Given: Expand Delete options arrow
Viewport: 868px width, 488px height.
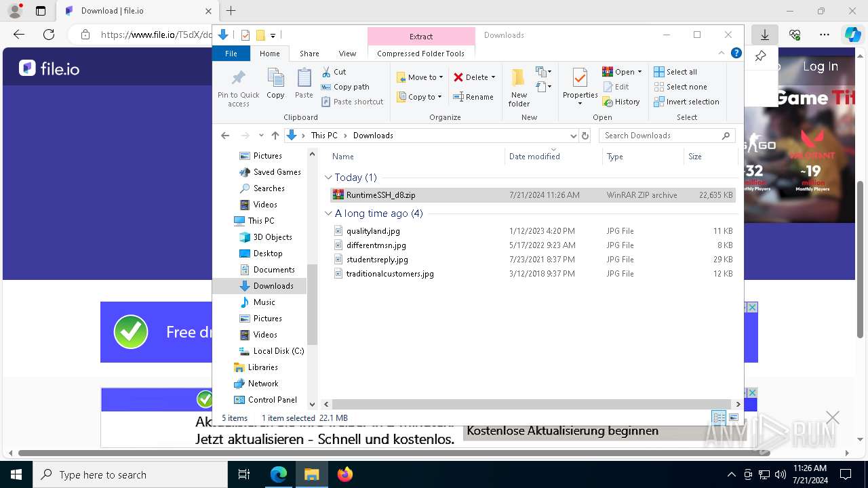Looking at the screenshot, I should pyautogui.click(x=493, y=77).
